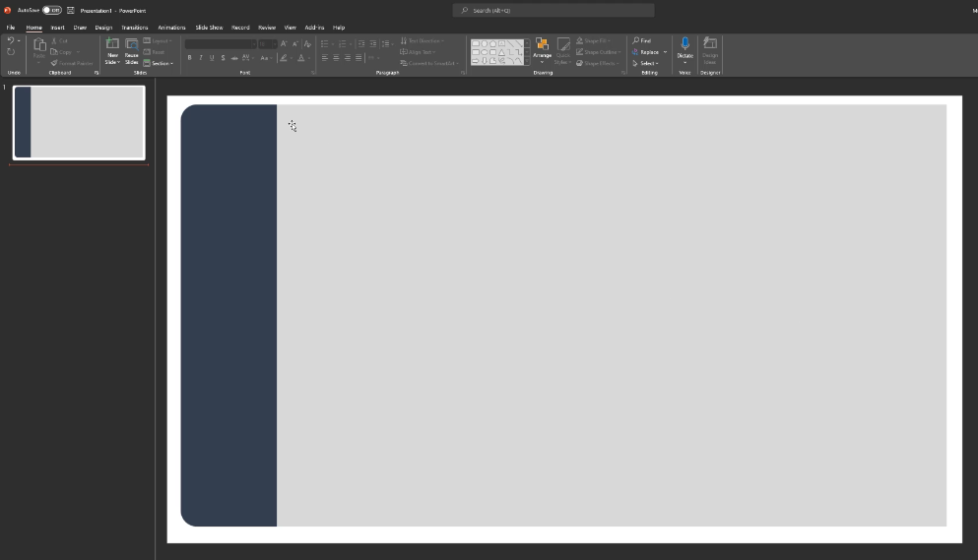Click the text highlight color pen
This screenshot has height=560, width=978.
coord(284,58)
